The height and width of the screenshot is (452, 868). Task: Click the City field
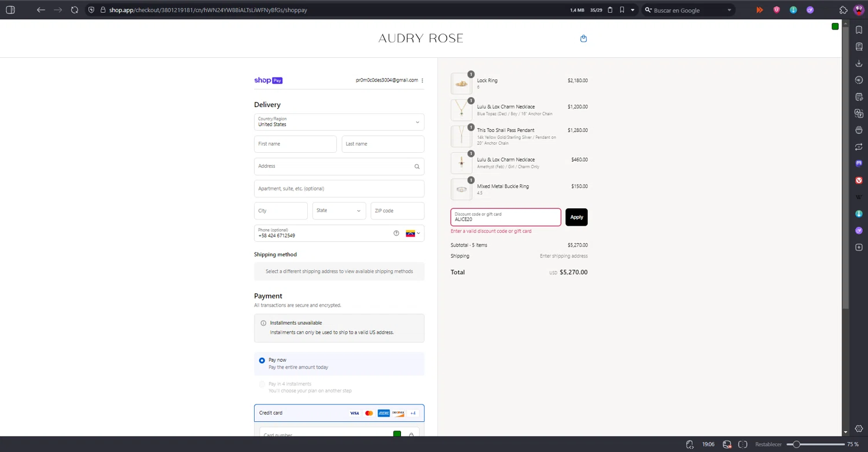(x=281, y=211)
